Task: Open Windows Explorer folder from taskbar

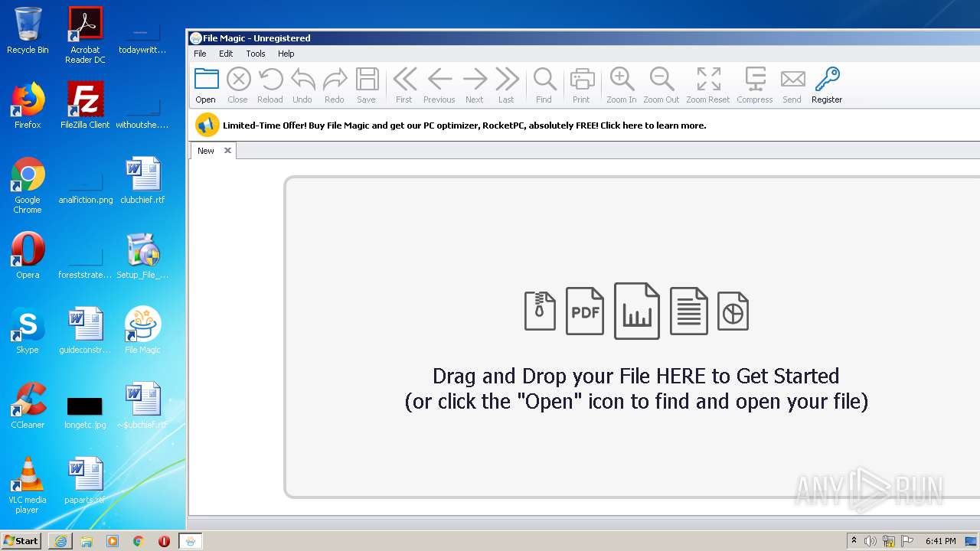Action: coord(87,541)
